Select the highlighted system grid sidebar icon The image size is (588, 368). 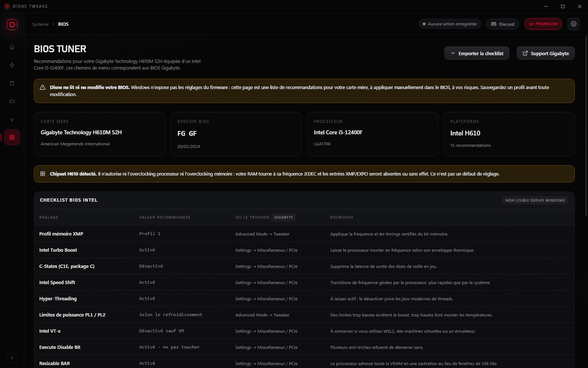[x=12, y=137]
